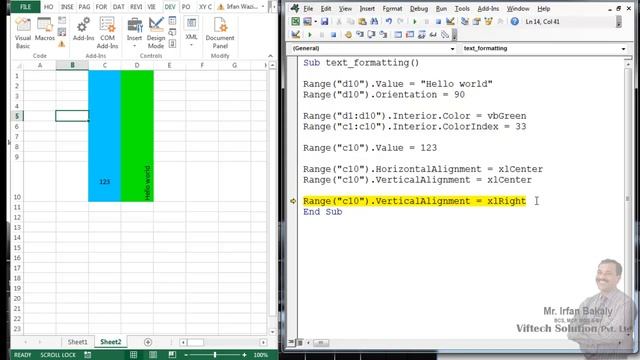
Task: Open the Debug toolbar options arrow
Action: point(454,35)
